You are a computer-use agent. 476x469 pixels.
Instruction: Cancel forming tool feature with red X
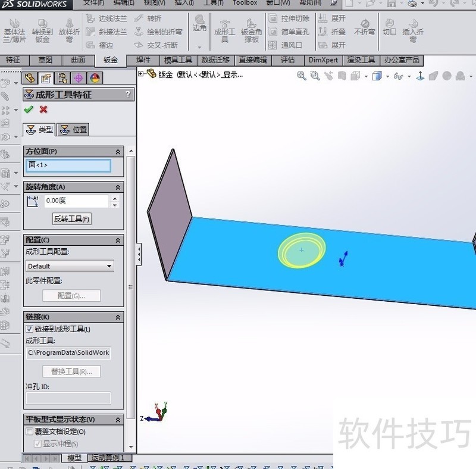point(43,110)
